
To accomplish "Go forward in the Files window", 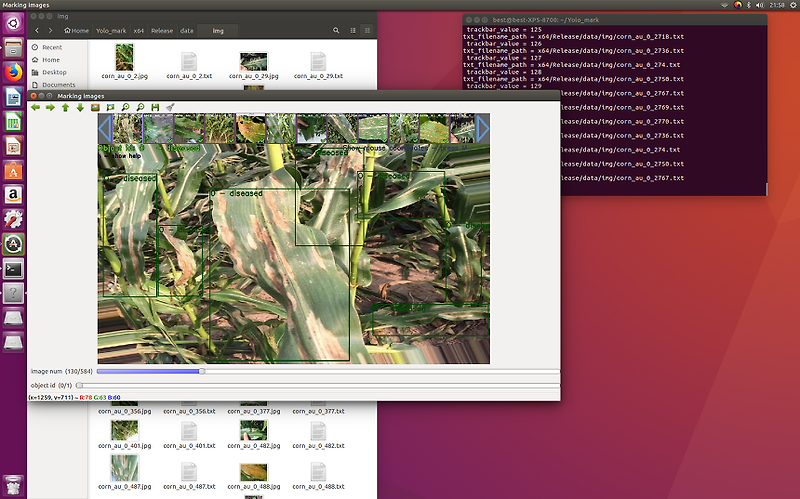I will pos(50,31).
